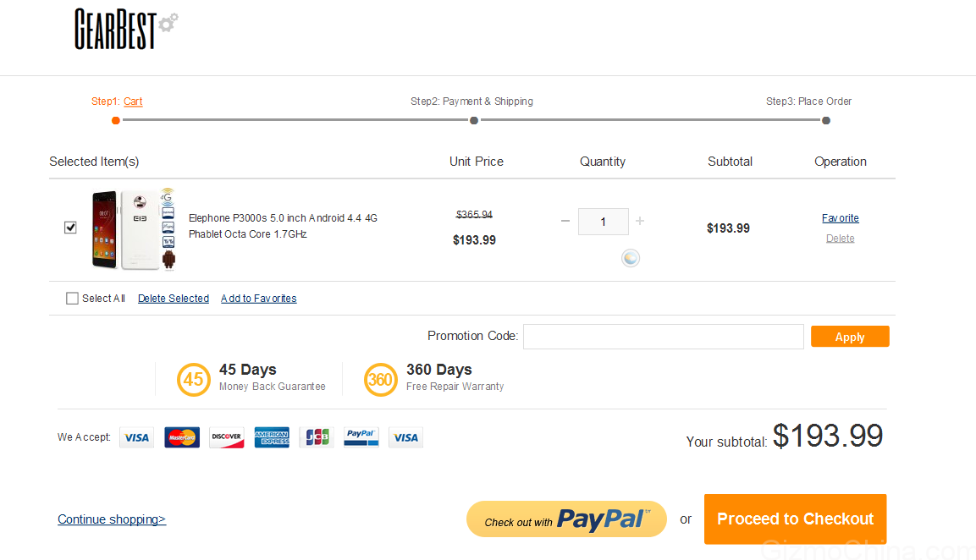
Task: Focus the Promotion Code field
Action: click(x=663, y=337)
